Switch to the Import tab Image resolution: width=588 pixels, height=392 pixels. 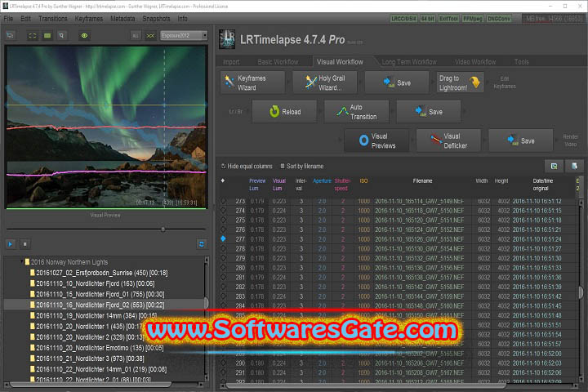pyautogui.click(x=231, y=62)
